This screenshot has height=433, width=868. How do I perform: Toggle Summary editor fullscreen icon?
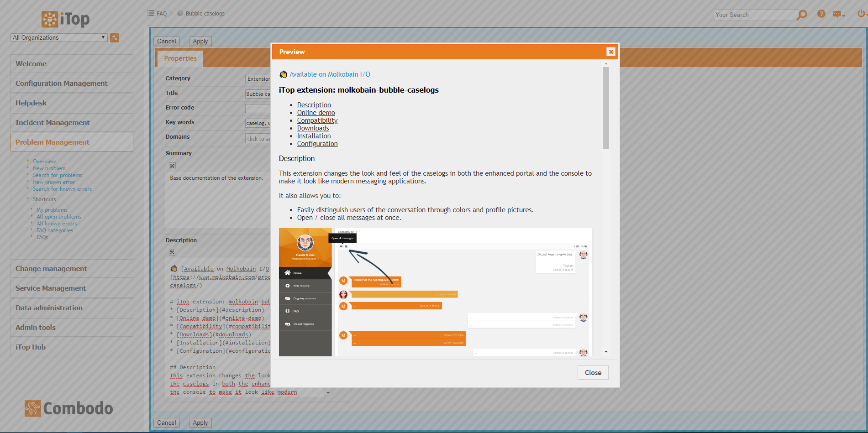point(172,166)
